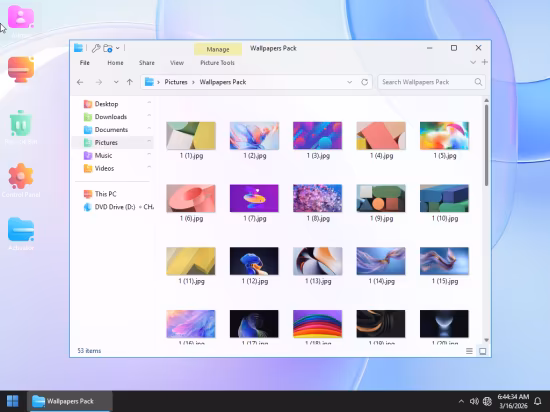The image size is (550, 412).
Task: Select thumbnail 1 (5).jpg
Action: [444, 136]
